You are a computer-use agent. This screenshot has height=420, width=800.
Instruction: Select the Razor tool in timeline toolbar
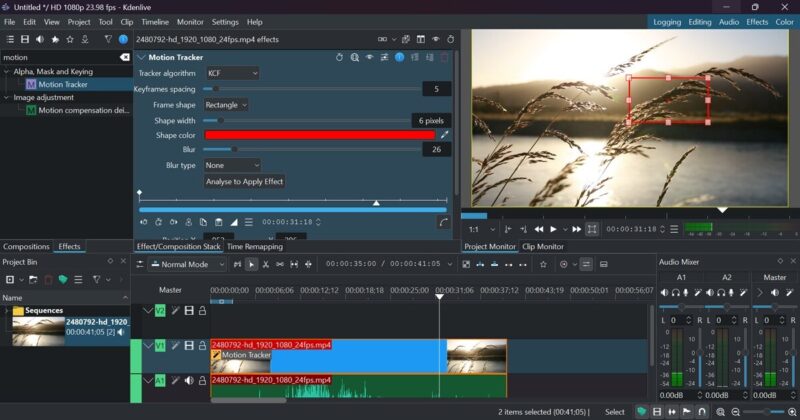(x=265, y=264)
